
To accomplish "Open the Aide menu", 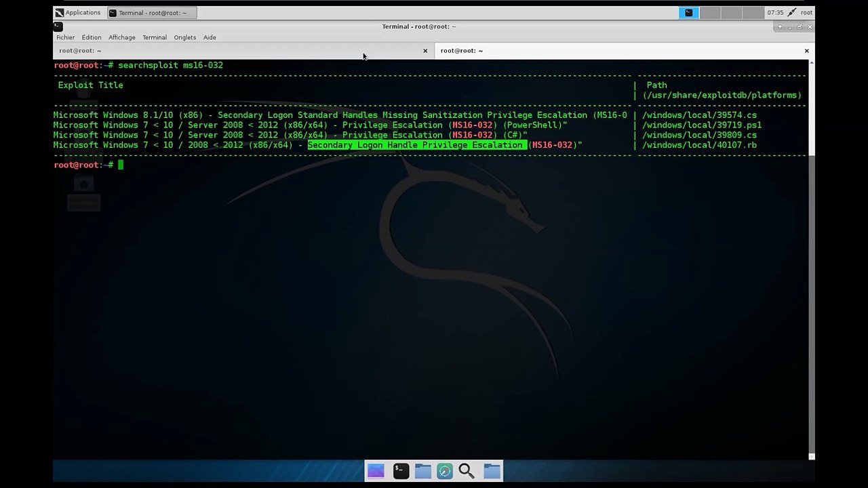I will pyautogui.click(x=210, y=37).
